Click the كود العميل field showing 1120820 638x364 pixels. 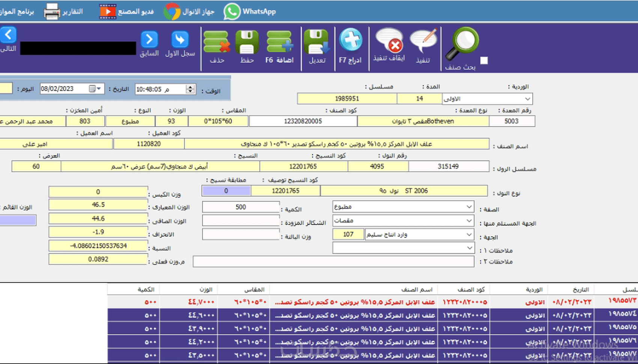[149, 144]
